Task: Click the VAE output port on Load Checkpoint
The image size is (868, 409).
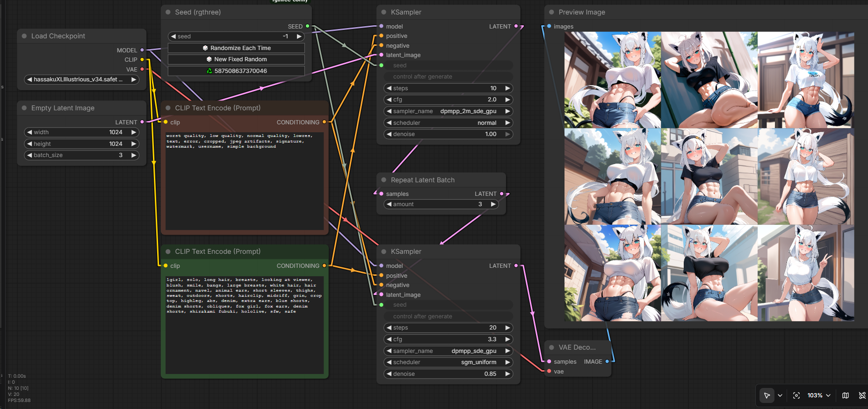Action: (142, 69)
